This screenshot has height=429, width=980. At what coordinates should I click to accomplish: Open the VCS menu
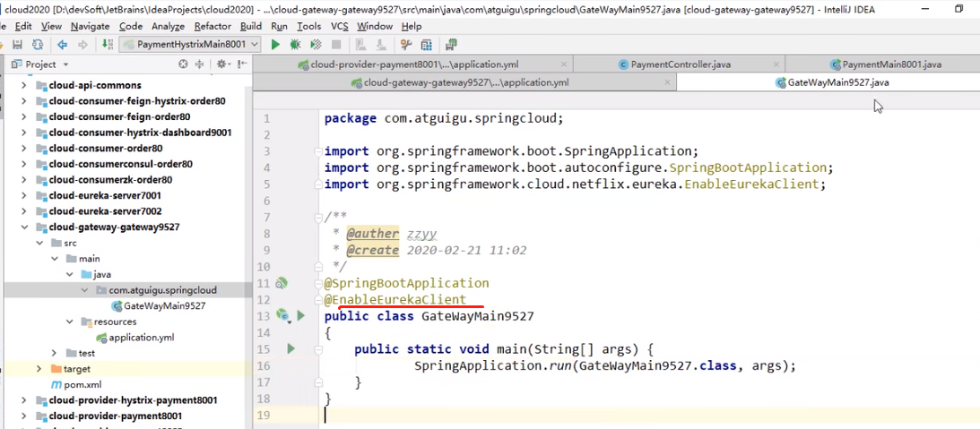pos(340,26)
